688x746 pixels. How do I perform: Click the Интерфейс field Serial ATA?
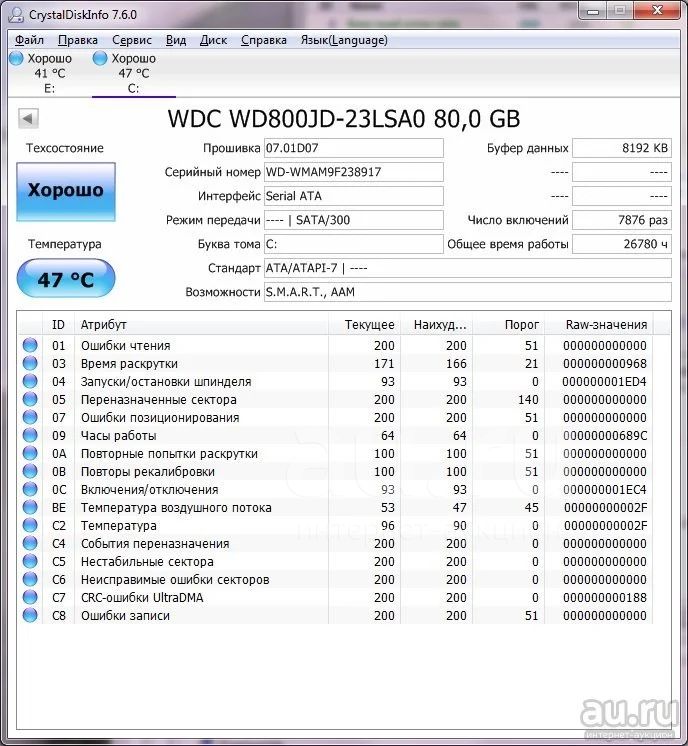tap(354, 196)
